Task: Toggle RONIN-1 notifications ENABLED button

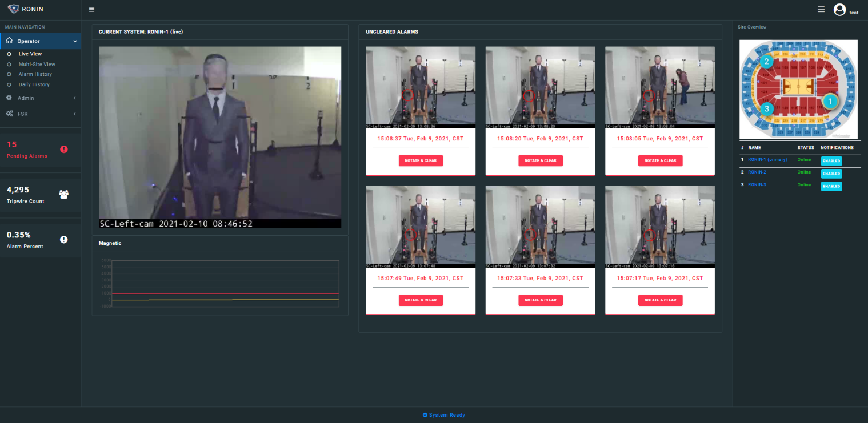Action: tap(831, 161)
